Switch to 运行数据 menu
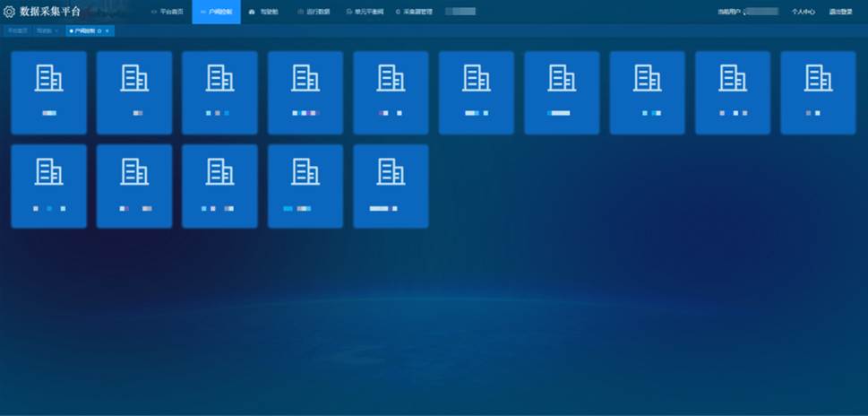868x416 pixels. click(313, 12)
